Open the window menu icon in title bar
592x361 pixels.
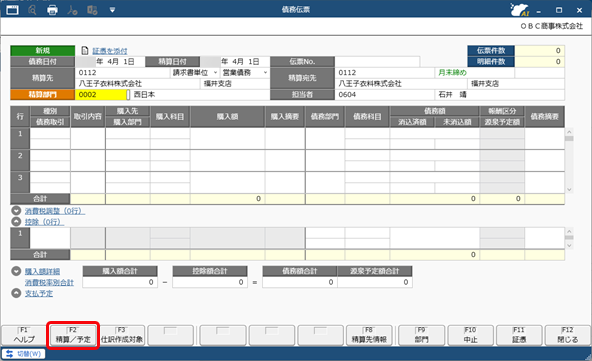12,9
